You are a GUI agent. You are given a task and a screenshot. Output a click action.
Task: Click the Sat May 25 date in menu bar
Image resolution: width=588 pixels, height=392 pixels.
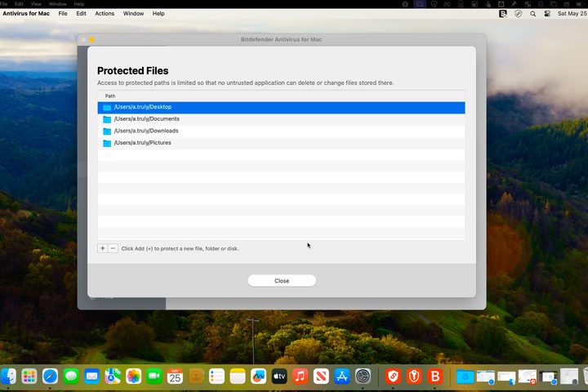point(572,14)
